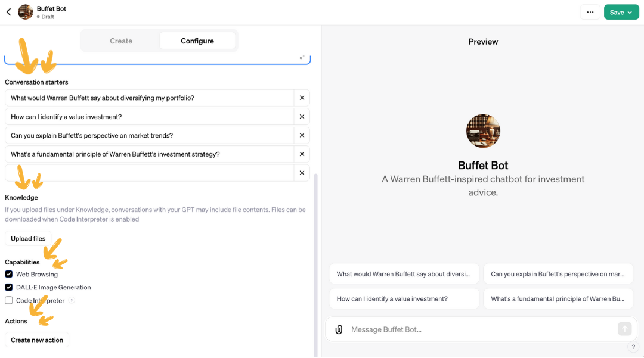This screenshot has width=644, height=358.
Task: Remove the market trends conversation starter
Action: (302, 136)
